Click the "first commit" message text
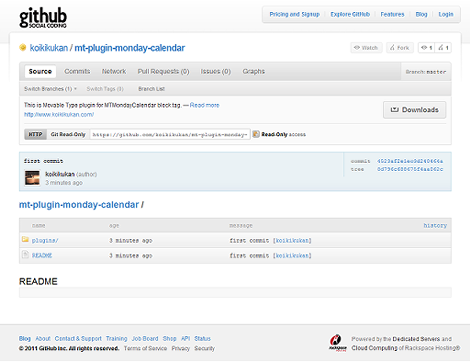This screenshot has width=470, height=362. click(43, 161)
